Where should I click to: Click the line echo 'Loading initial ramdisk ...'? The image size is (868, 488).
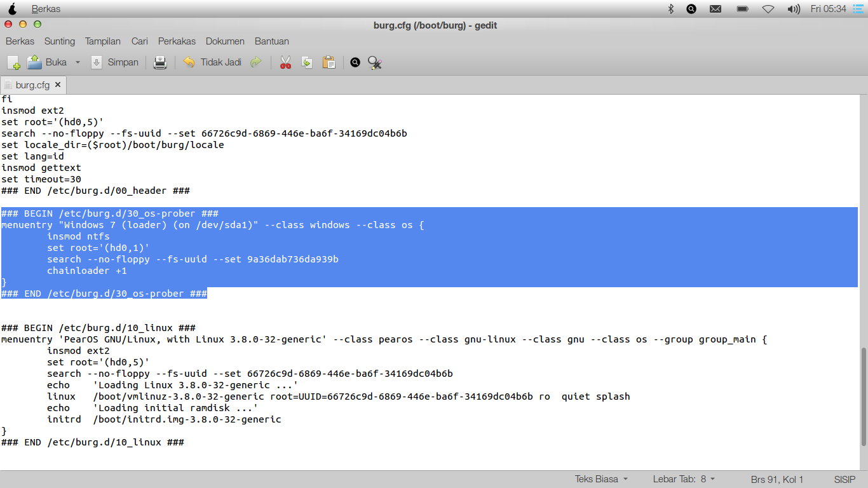pyautogui.click(x=153, y=408)
